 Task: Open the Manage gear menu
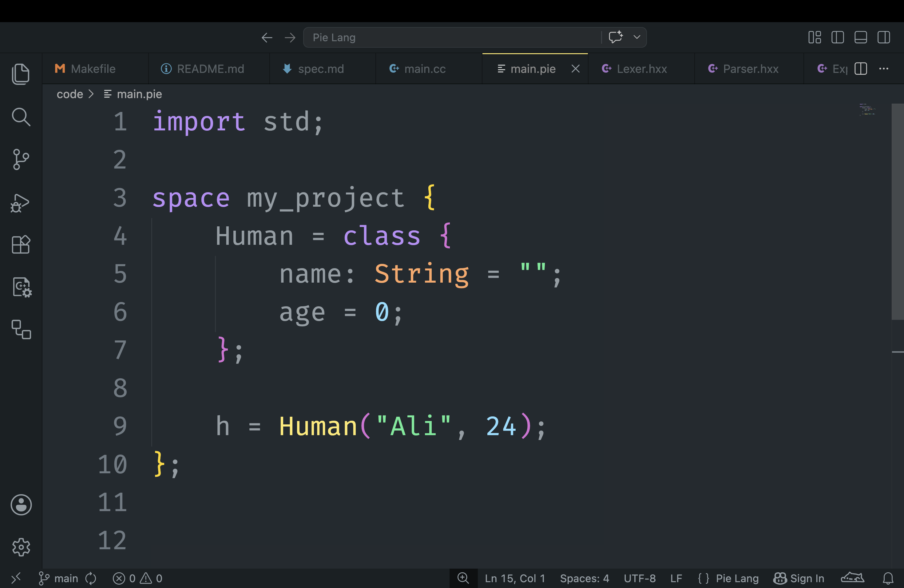(x=21, y=547)
